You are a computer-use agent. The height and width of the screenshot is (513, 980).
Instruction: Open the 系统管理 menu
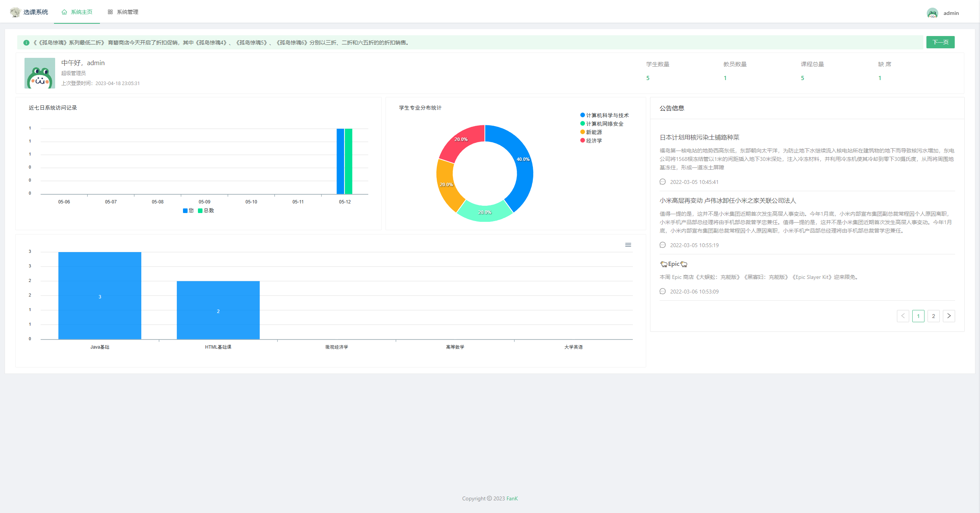pyautogui.click(x=127, y=12)
